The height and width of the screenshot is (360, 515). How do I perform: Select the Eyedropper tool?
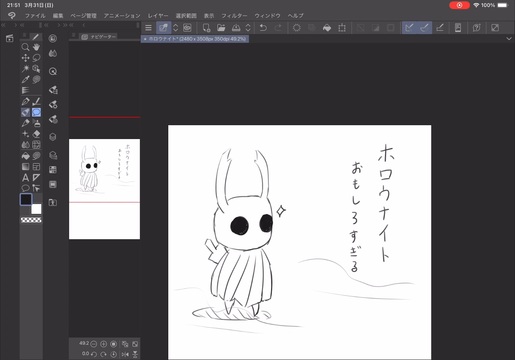[25, 80]
